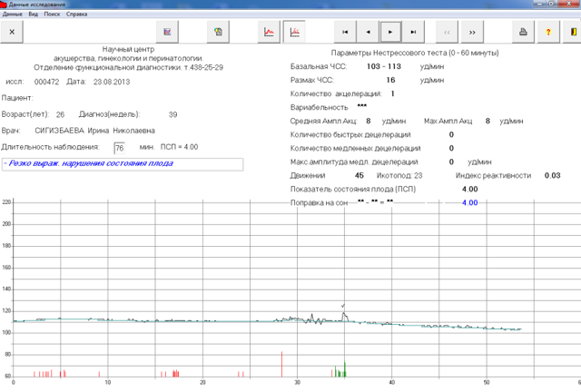Click the X button in the toolbar
This screenshot has height=392, width=581.
pyautogui.click(x=12, y=32)
